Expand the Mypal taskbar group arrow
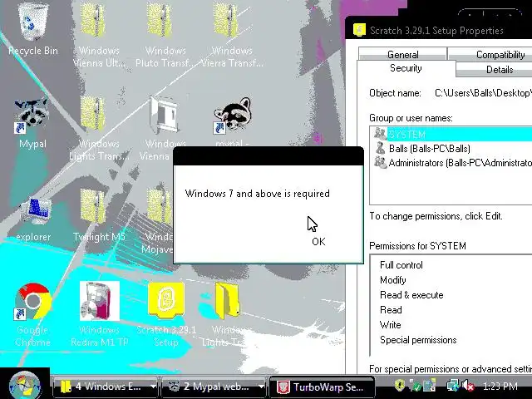 pyautogui.click(x=261, y=386)
